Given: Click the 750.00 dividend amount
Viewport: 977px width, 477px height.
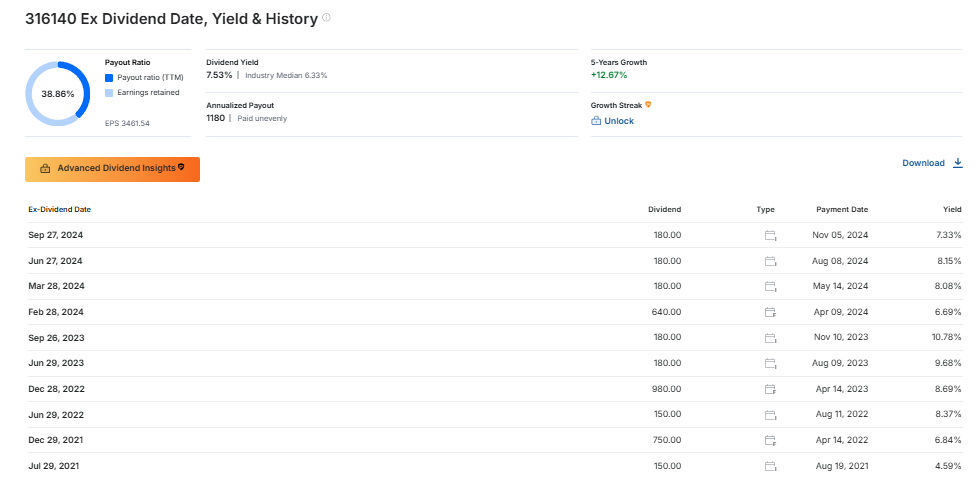Looking at the screenshot, I should pos(667,440).
